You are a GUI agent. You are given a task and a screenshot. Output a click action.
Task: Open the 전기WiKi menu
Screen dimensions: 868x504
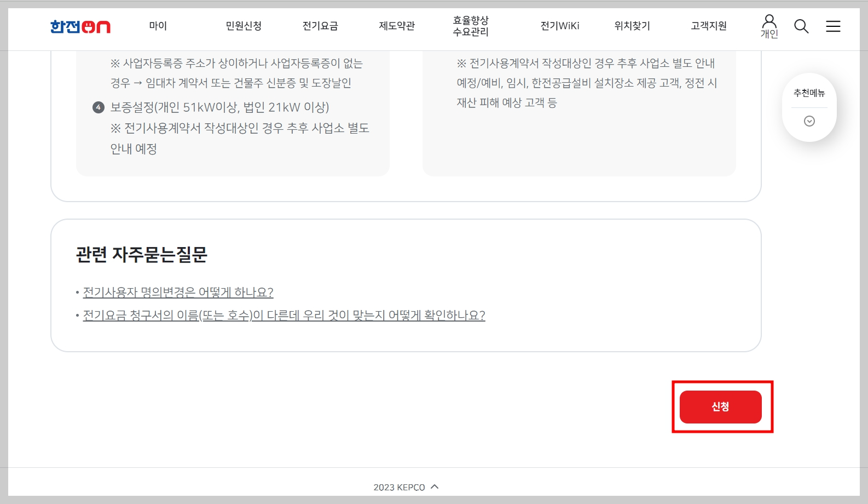click(560, 26)
